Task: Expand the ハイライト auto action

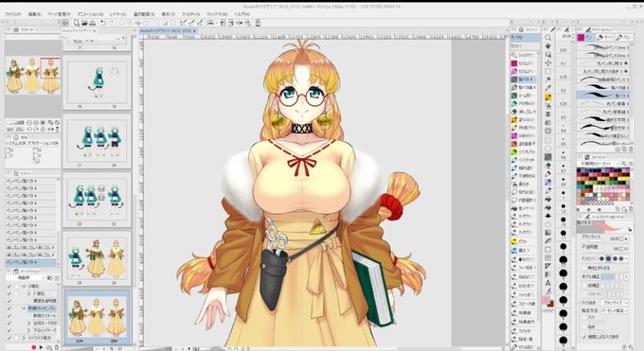Action: pyautogui.click(x=24, y=338)
